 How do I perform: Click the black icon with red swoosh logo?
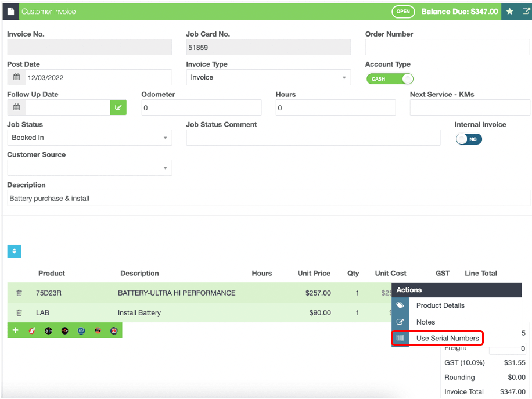65,330
